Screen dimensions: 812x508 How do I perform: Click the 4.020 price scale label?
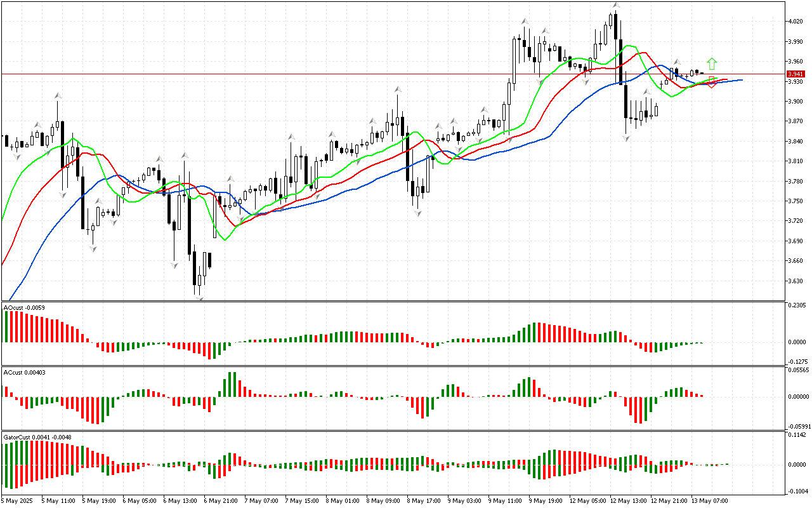point(795,22)
